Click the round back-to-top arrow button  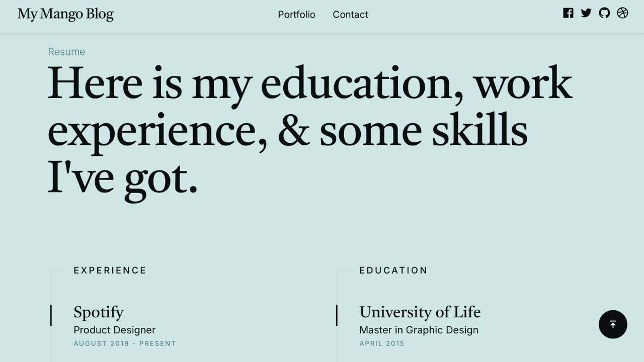point(613,324)
